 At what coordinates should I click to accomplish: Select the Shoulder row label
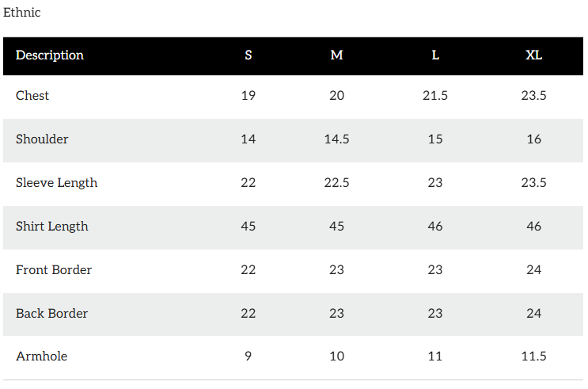coord(42,139)
